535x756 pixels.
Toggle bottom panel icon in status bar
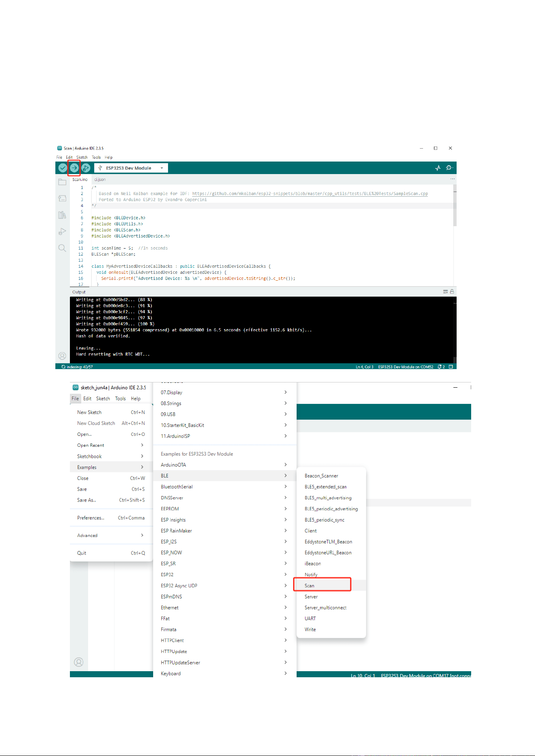pyautogui.click(x=451, y=367)
